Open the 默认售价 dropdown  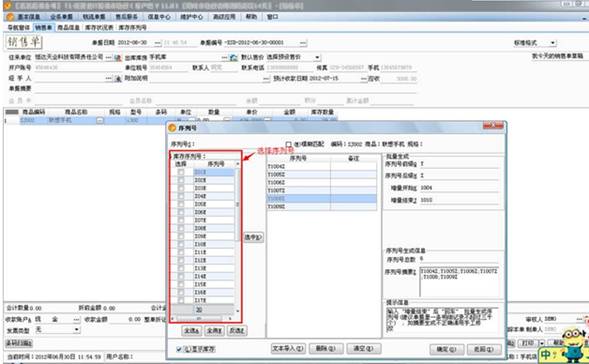coord(317,57)
